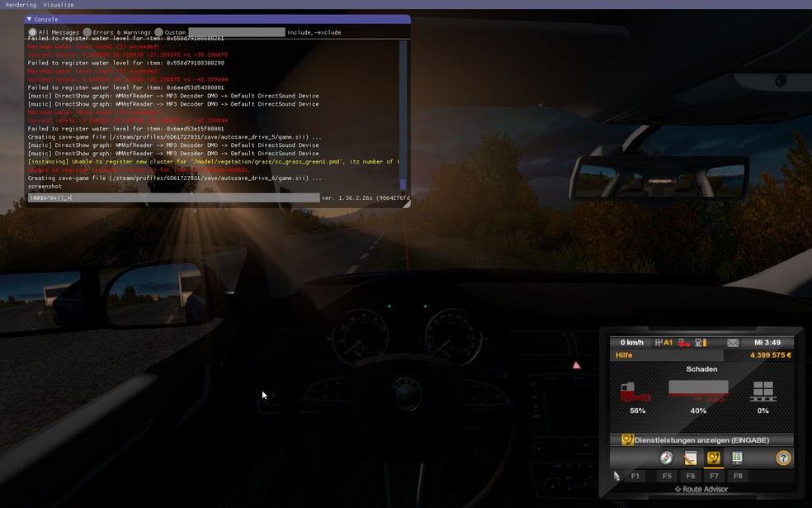The image size is (812, 508).
Task: Click the left side mirror
Action: [x=155, y=294]
